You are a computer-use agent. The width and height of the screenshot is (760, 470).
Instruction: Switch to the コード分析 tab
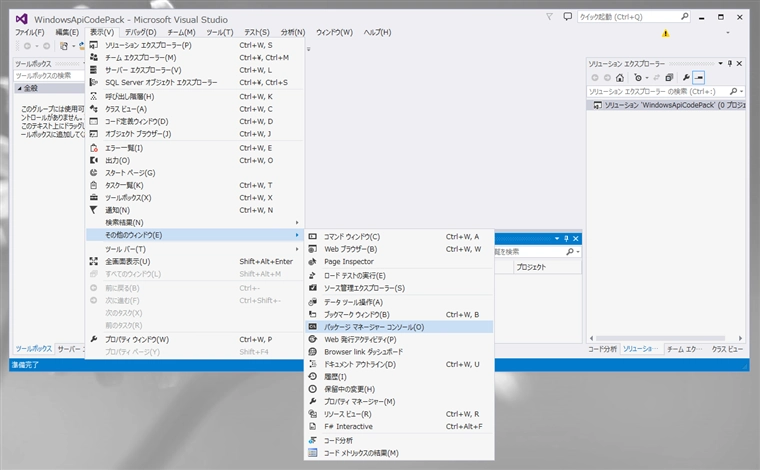602,349
